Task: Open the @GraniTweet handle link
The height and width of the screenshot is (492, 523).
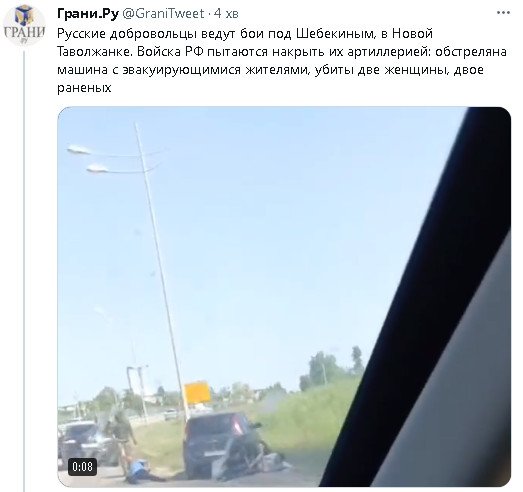Action: click(x=163, y=14)
